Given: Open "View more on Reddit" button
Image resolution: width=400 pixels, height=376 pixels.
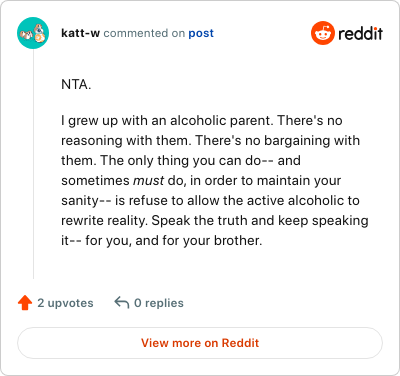Looking at the screenshot, I should point(200,343).
